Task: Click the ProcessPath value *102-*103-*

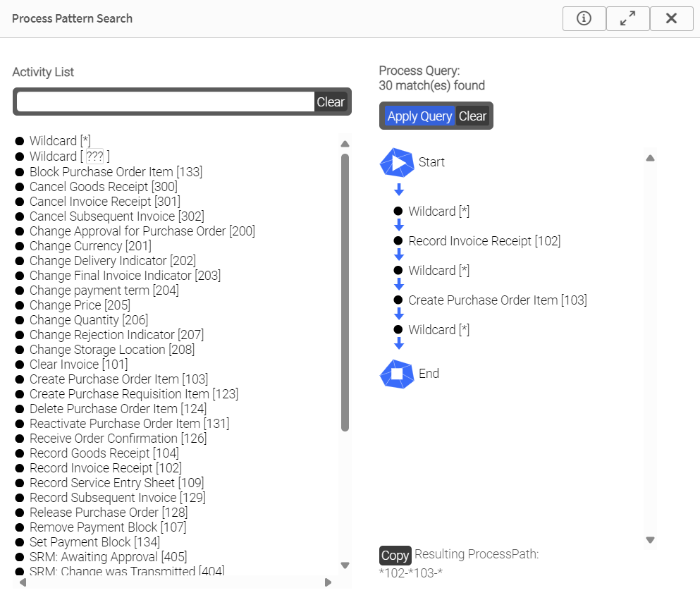Action: coord(411,573)
